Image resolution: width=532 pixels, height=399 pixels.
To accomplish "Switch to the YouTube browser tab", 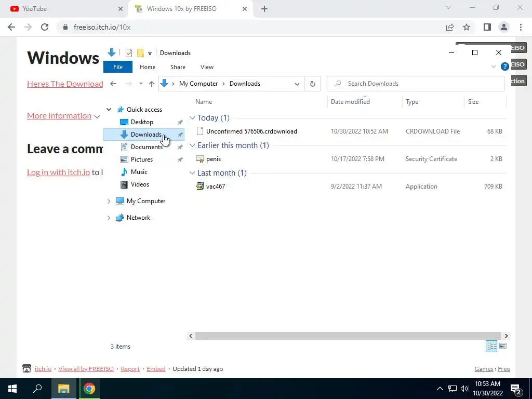I will pos(65,9).
